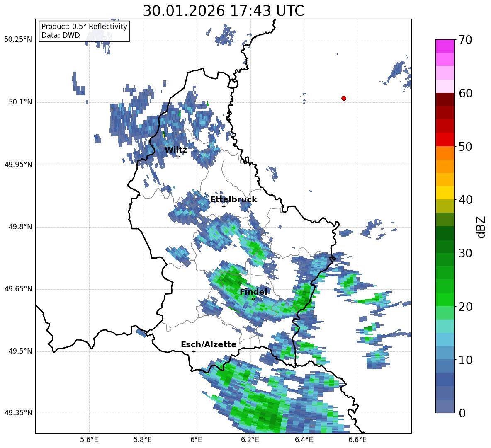
Task: Click the dBZ colorbar axis label
Action: pyautogui.click(x=481, y=227)
